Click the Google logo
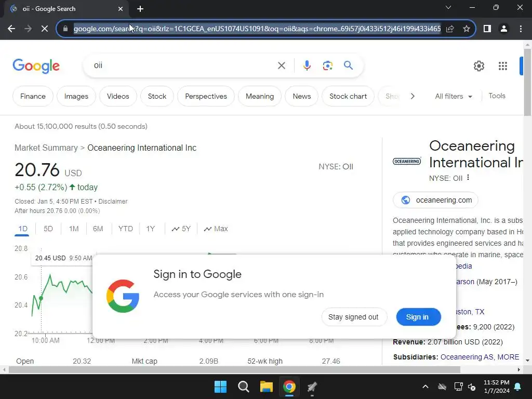 [36, 66]
